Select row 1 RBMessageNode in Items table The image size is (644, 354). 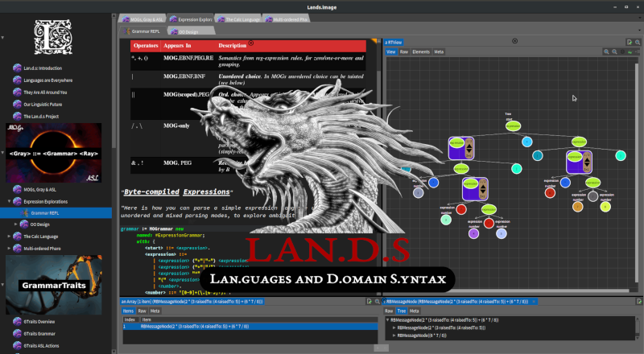[250, 327]
